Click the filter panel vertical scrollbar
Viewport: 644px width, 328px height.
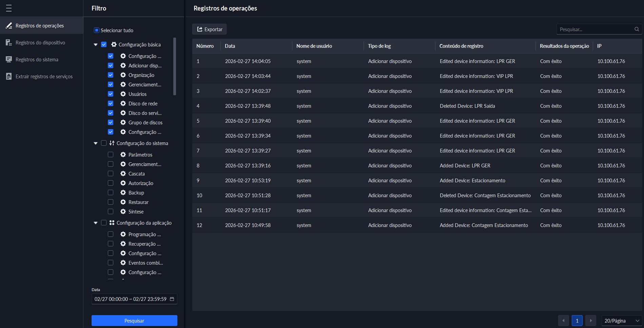(x=175, y=67)
